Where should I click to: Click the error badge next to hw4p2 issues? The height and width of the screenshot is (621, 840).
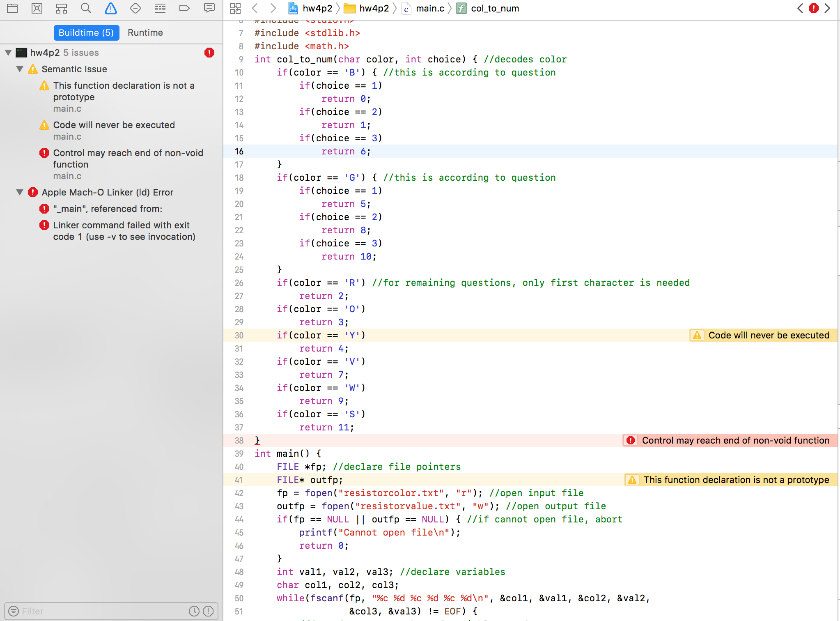click(x=209, y=53)
